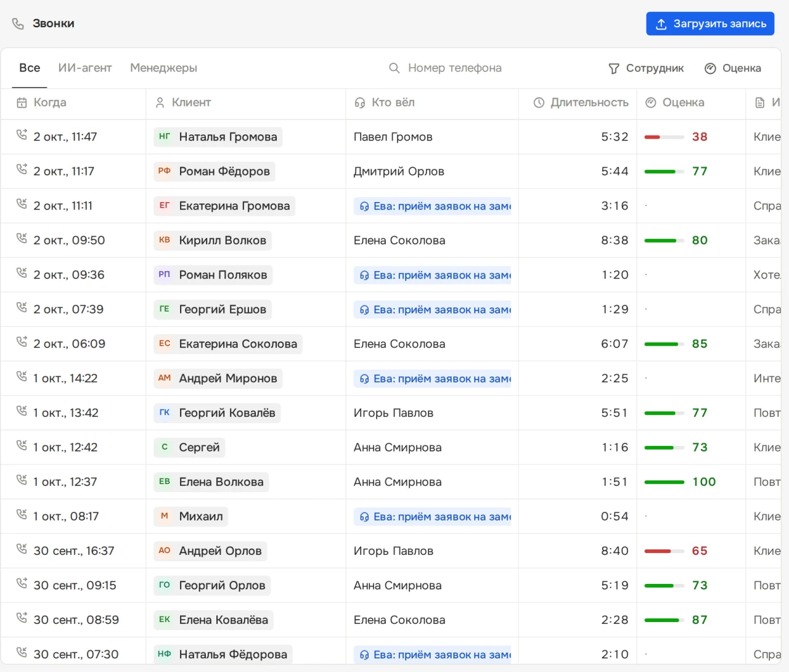Viewport: 789px width, 672px height.
Task: Switch to the Все tab
Action: point(30,68)
